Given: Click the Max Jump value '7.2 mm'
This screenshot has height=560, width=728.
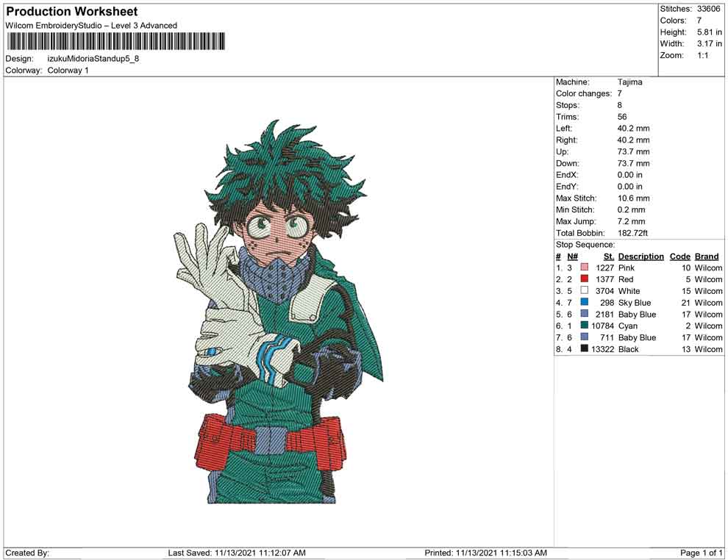Looking at the screenshot, I should tap(632, 221).
